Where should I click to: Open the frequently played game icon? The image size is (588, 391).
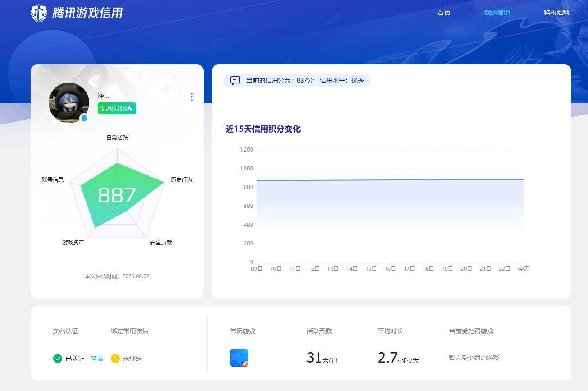(x=239, y=358)
